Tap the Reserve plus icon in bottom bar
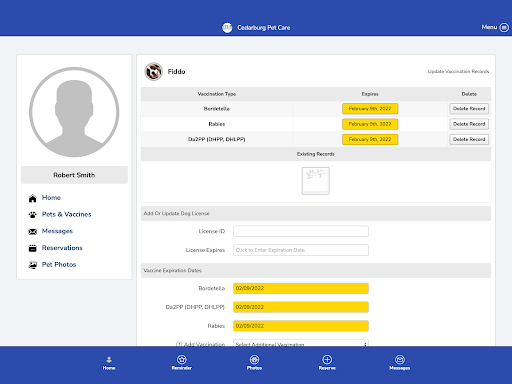Viewport: 512px width, 384px height. point(327,359)
